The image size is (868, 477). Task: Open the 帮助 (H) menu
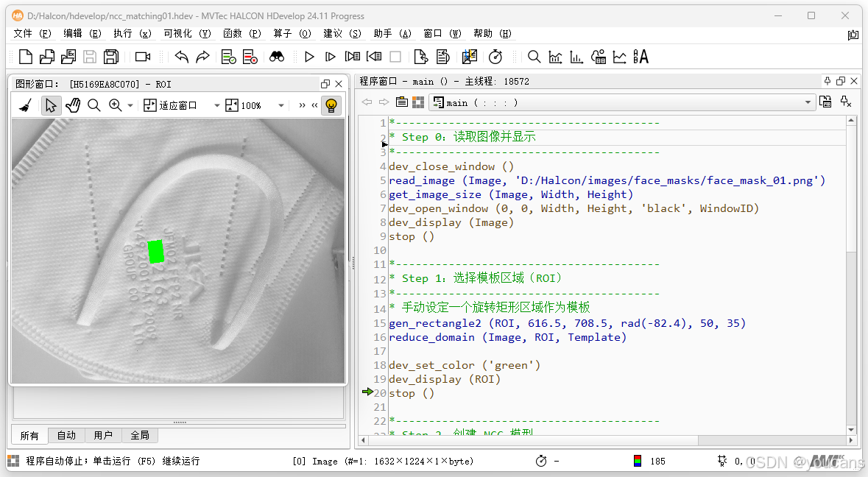point(492,33)
